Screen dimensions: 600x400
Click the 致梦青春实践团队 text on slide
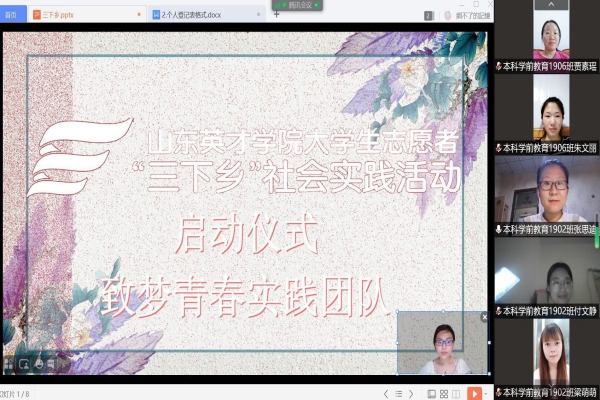click(245, 297)
